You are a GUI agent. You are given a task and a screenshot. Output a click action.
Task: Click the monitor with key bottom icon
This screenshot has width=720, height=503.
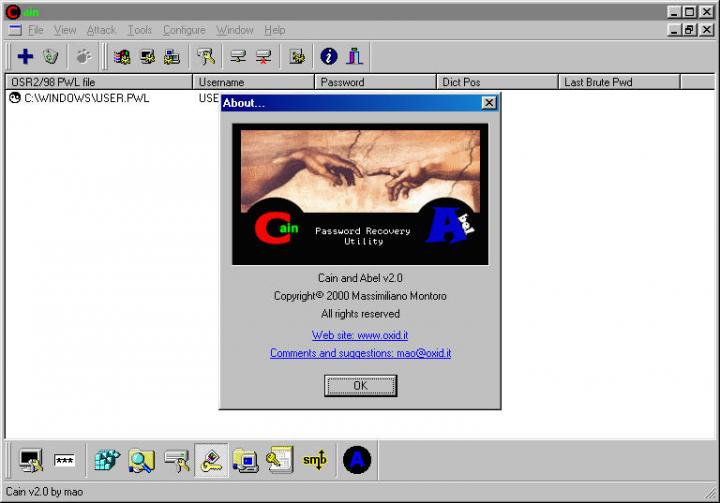[31, 460]
